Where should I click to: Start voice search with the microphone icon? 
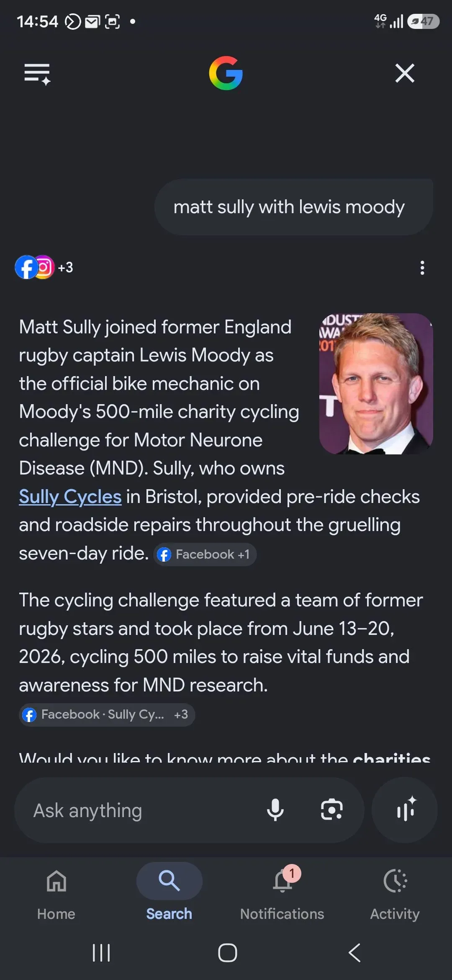(275, 810)
